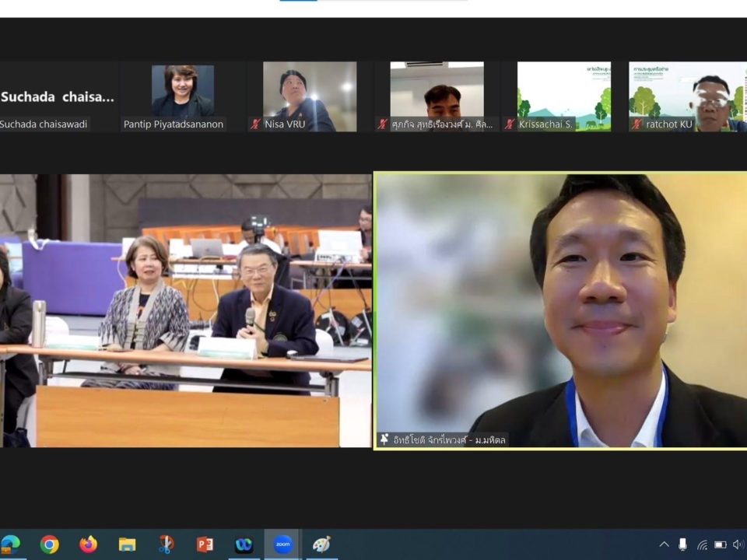This screenshot has height=560, width=747.
Task: Open the Webex app in taskbar
Action: pyautogui.click(x=244, y=544)
